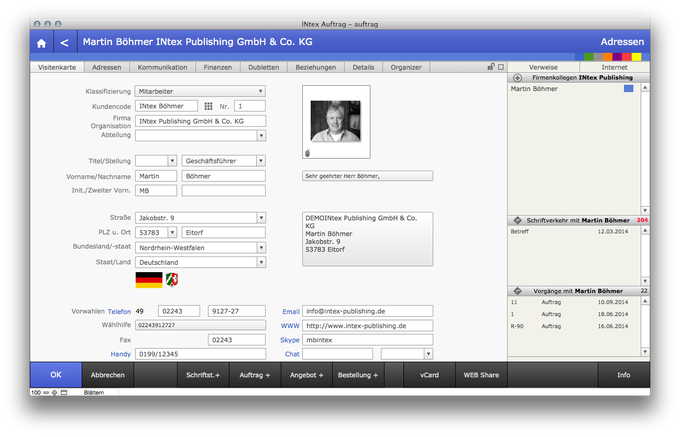Open the Finanzen tab
Image resolution: width=680 pixels, height=437 pixels.
coord(218,67)
